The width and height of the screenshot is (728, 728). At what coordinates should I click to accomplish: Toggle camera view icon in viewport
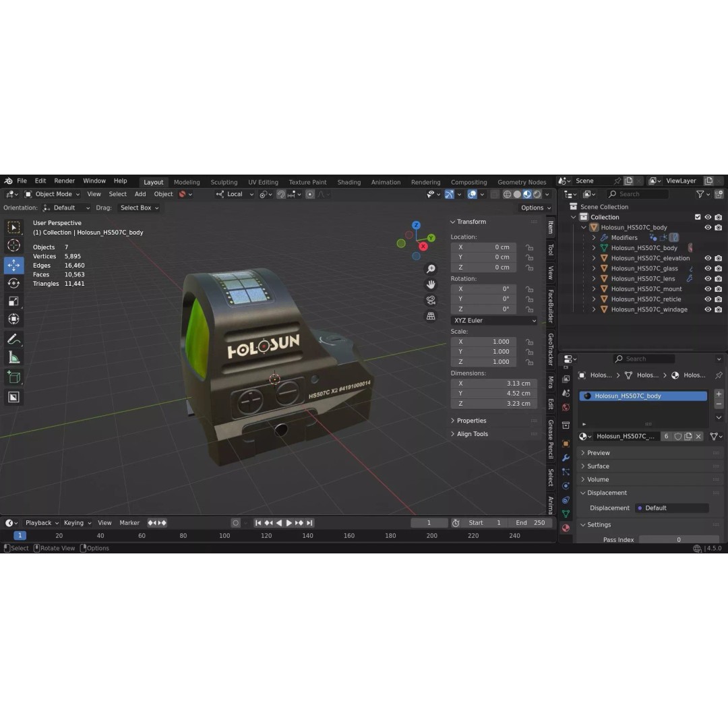[431, 301]
